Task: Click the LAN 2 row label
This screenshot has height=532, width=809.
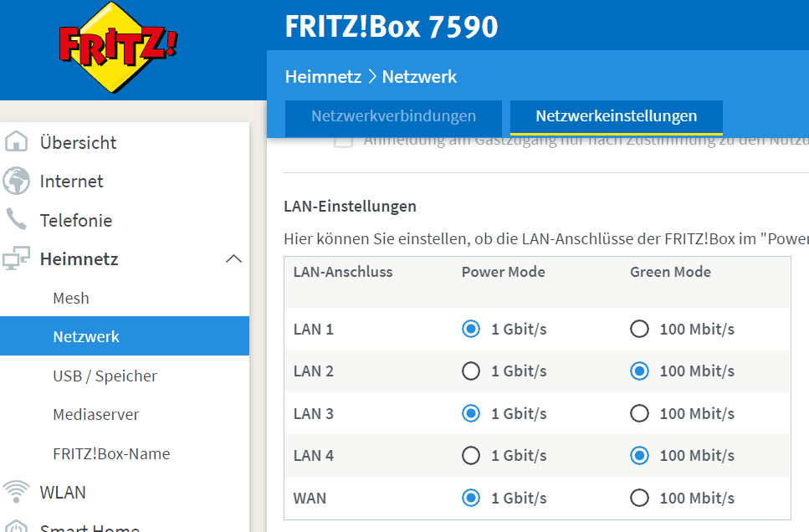Action: click(x=313, y=371)
